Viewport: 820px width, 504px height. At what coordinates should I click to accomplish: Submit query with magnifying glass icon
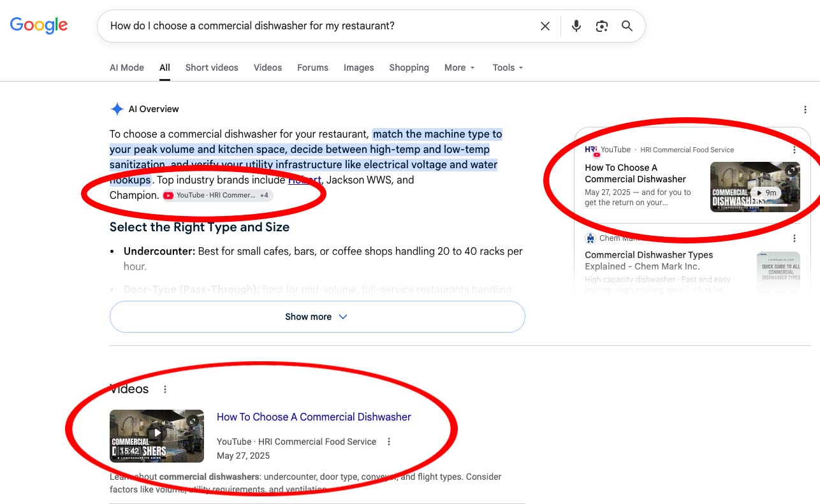[627, 26]
